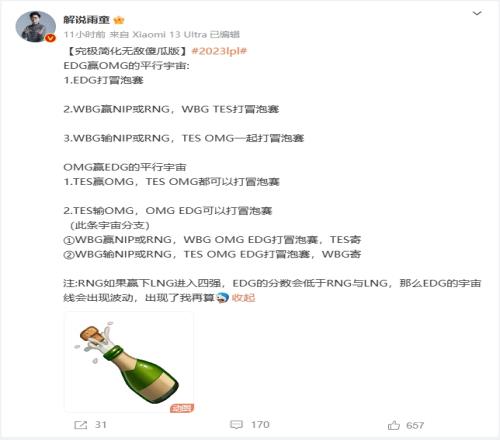
Task: Open the post options chevron menu
Action: (477, 13)
